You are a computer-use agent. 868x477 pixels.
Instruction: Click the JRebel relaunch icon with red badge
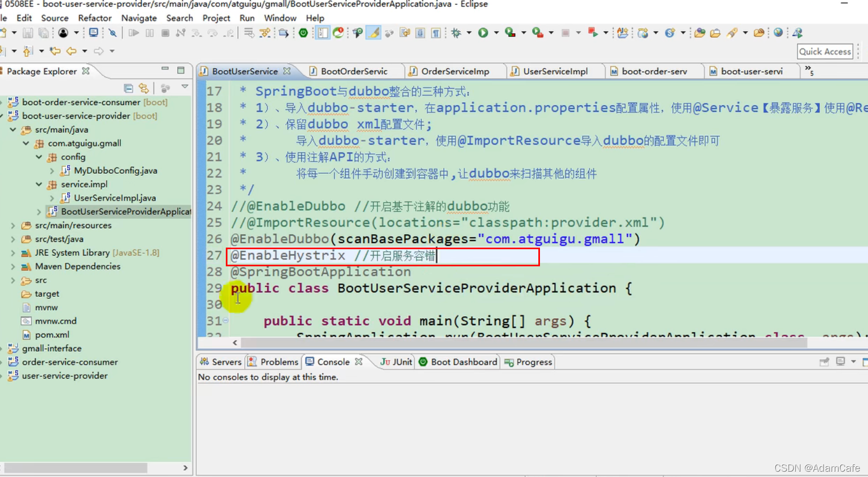pyautogui.click(x=338, y=33)
